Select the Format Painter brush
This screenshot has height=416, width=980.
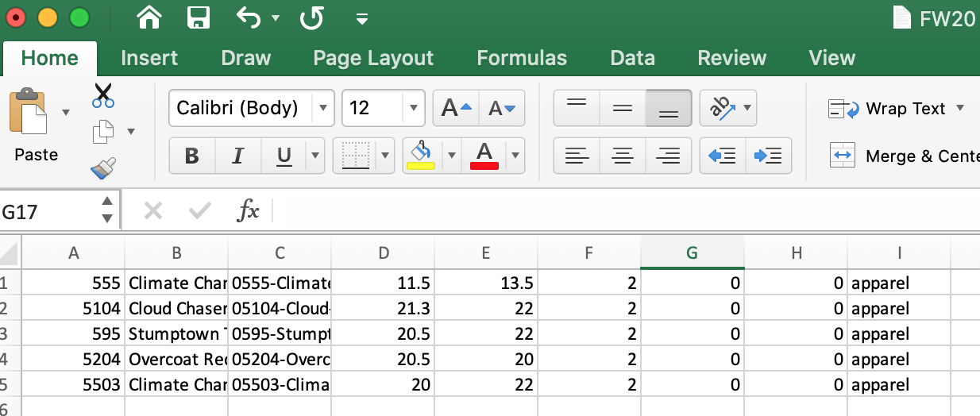(x=103, y=168)
